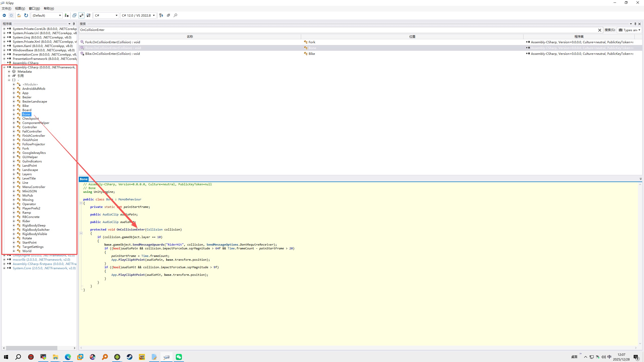Click the Open assembly folder icon
The width and height of the screenshot is (644, 362).
(x=19, y=15)
